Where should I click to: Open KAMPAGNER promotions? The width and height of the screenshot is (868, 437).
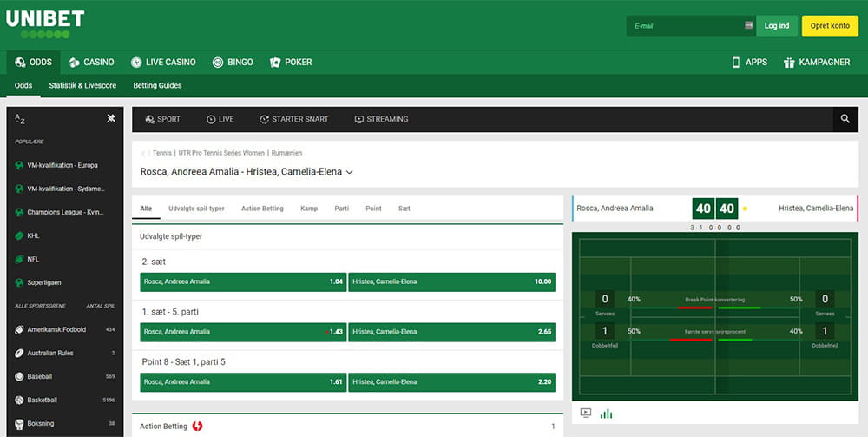[817, 62]
